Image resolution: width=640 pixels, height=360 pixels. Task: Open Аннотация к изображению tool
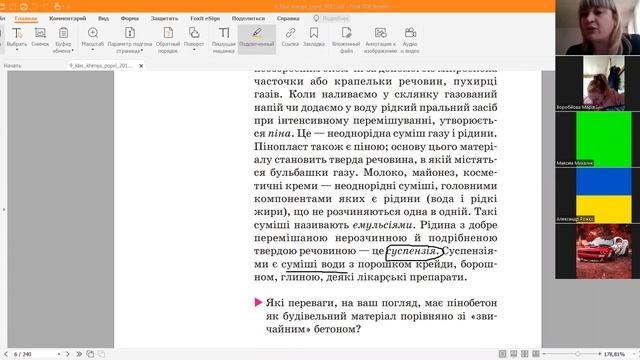tap(380, 40)
